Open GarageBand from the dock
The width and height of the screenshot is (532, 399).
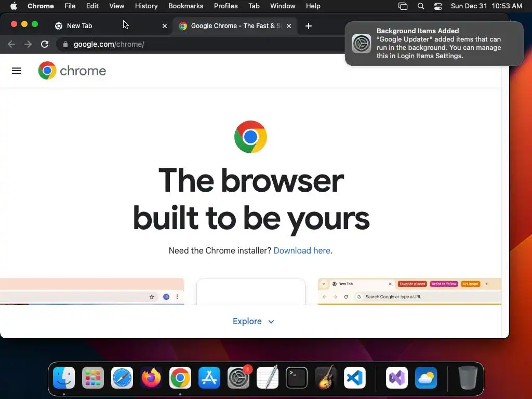(326, 378)
